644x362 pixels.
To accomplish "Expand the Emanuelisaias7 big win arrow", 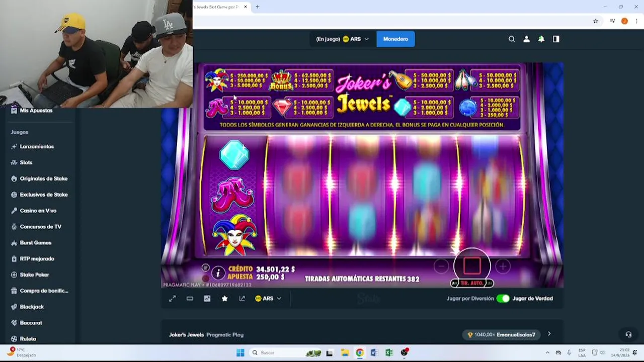I will pos(549,334).
